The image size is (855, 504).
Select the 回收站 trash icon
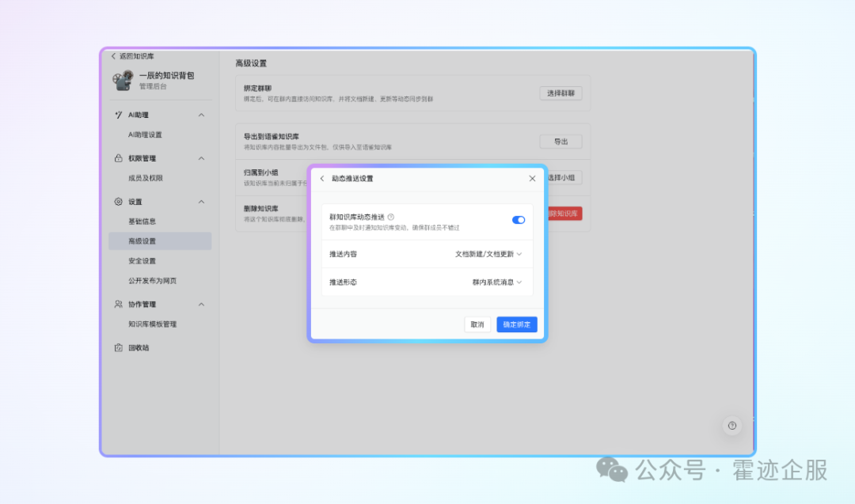(118, 347)
